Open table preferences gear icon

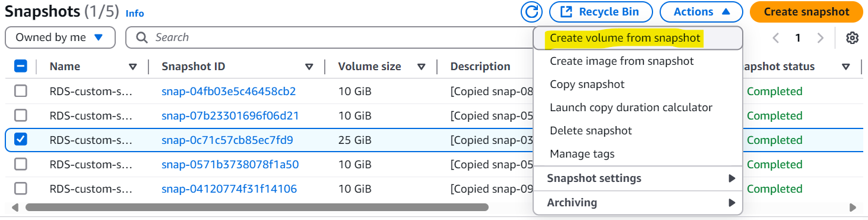853,38
